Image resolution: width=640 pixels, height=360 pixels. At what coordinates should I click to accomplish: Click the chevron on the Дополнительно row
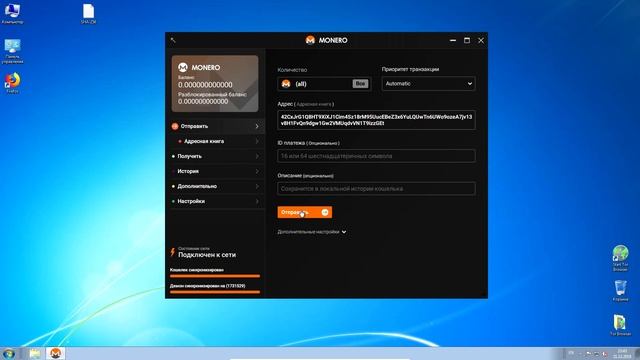(257, 186)
